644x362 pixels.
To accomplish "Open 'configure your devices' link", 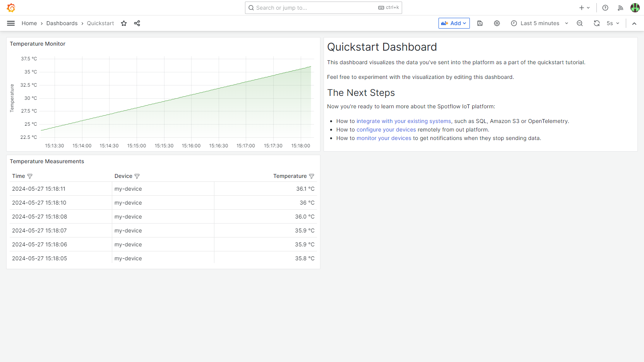I will (386, 130).
